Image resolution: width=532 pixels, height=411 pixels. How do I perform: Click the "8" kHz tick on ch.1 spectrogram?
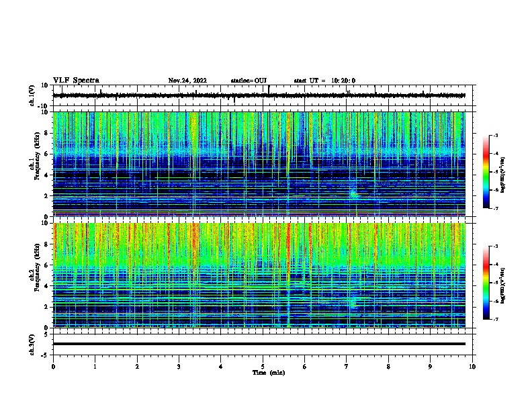(46, 133)
